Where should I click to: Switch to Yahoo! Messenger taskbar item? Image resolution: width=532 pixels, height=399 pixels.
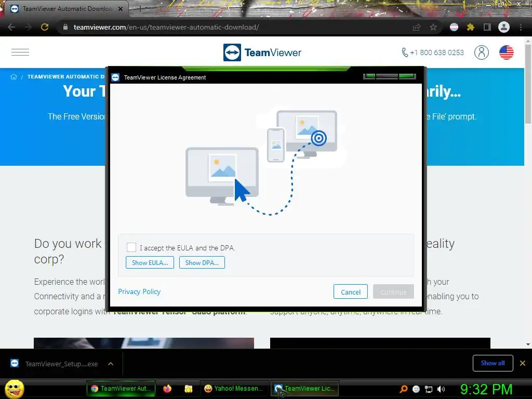click(233, 389)
